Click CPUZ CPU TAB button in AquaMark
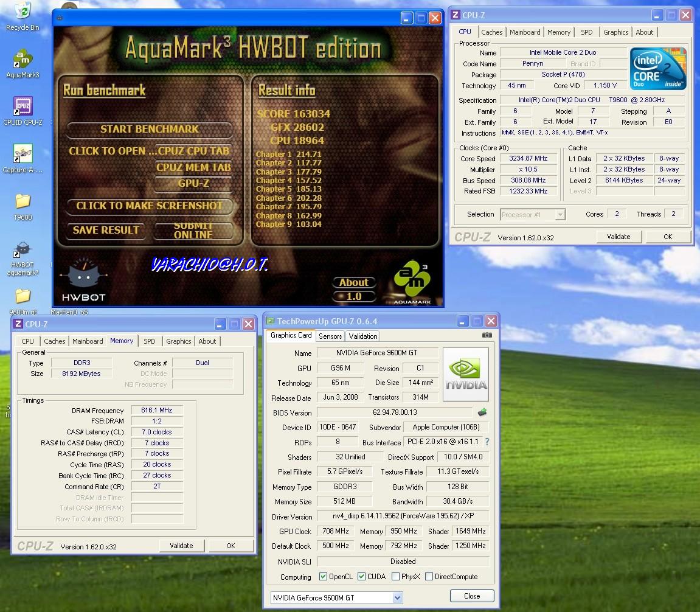This screenshot has width=700, height=612. 193,151
